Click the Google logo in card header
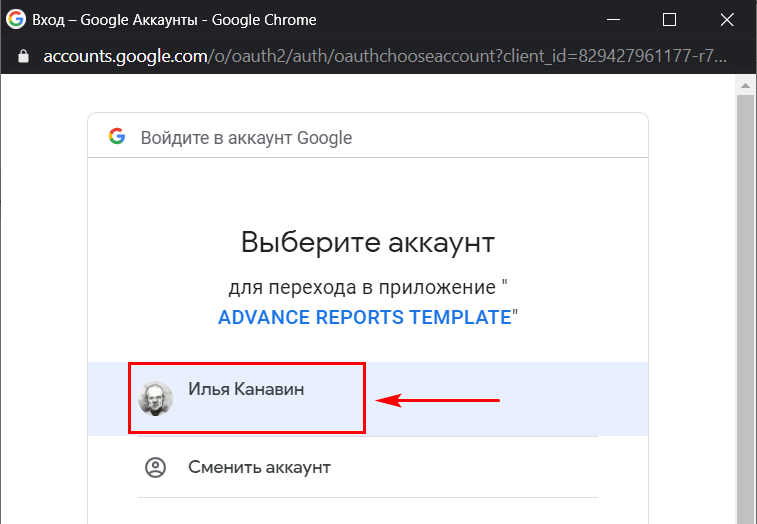 (117, 137)
